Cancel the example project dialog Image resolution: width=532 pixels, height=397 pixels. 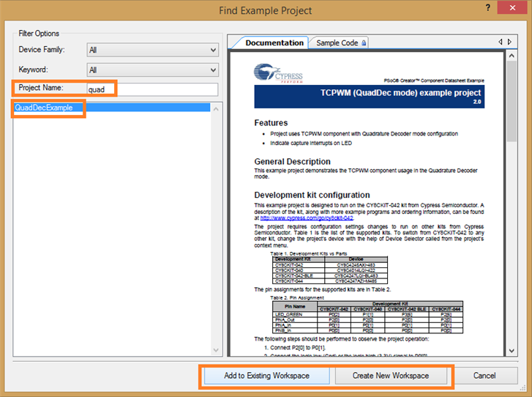coord(484,376)
